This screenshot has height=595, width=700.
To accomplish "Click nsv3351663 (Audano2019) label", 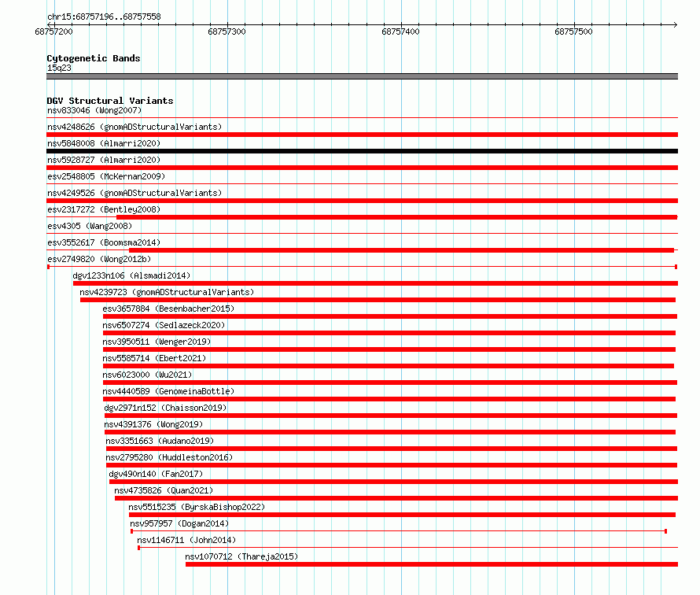I will point(160,441).
